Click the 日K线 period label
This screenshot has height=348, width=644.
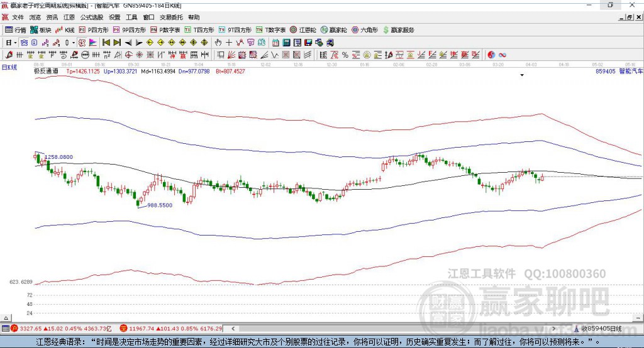9,68
